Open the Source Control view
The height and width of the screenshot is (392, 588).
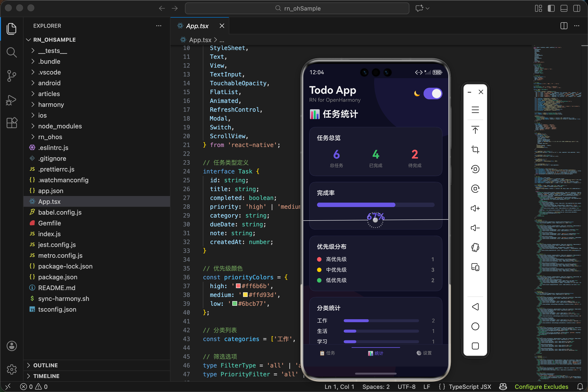(12, 76)
